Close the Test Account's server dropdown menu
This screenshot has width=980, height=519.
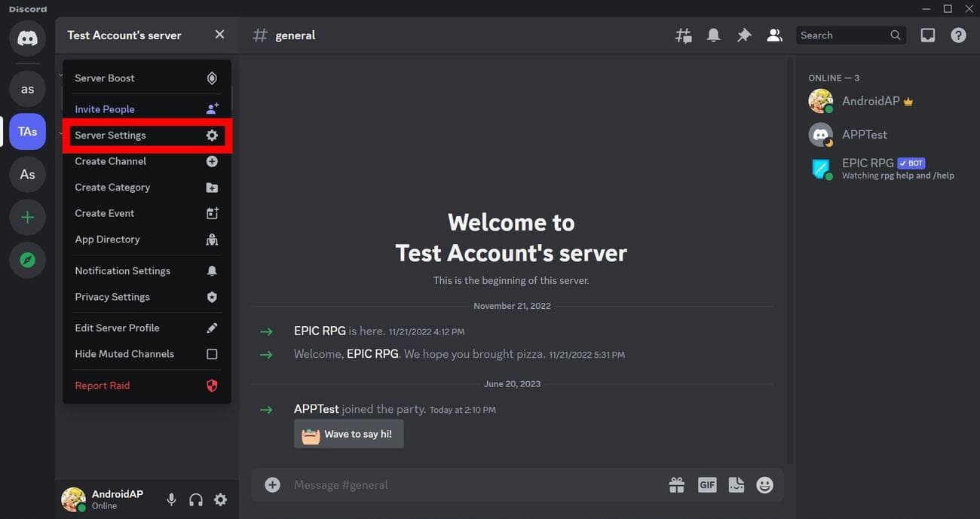pos(219,35)
